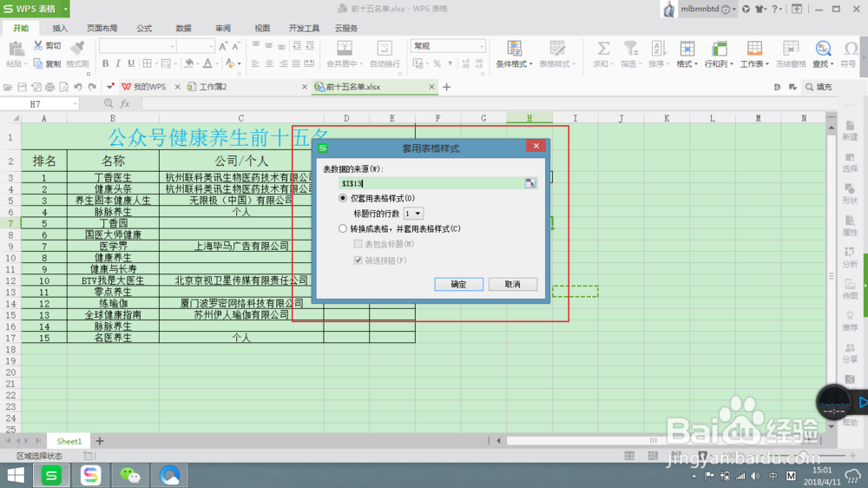Click the Worksheet (工作表) icon
The height and width of the screenshot is (488, 868).
click(x=754, y=48)
